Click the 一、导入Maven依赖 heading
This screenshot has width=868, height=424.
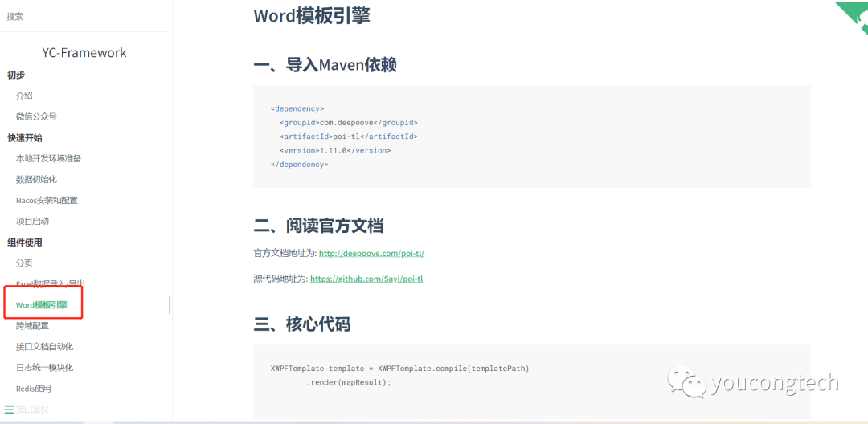pyautogui.click(x=325, y=65)
